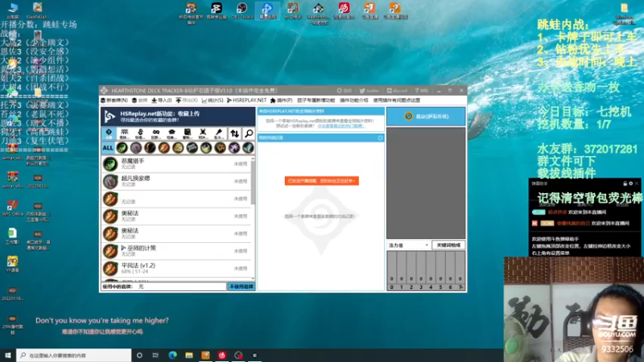Open match history settings gear icon
The height and width of the screenshot is (362, 644).
coord(380,138)
